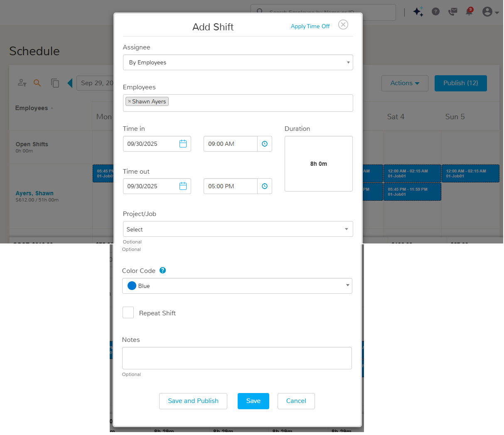Open the Time in clock picker
The width and height of the screenshot is (504, 435).
coord(265,144)
